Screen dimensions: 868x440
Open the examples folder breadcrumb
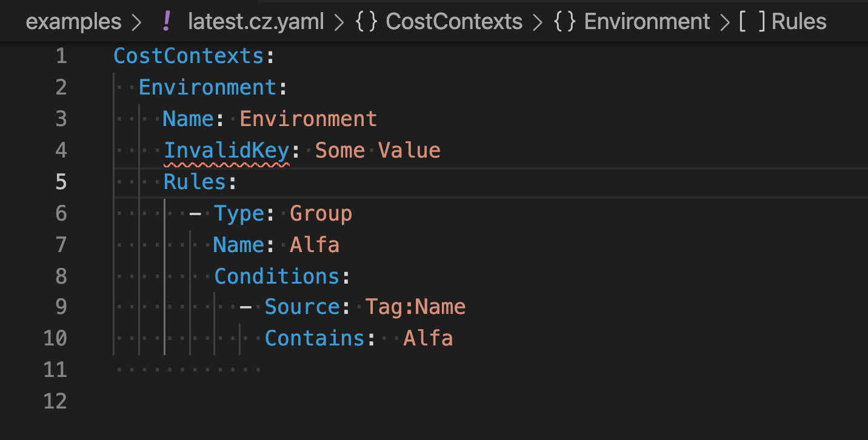(x=74, y=22)
